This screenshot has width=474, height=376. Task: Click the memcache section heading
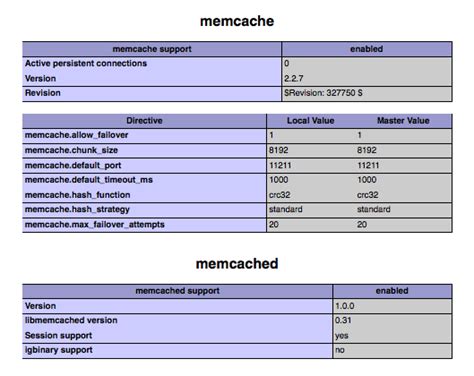coord(237,21)
